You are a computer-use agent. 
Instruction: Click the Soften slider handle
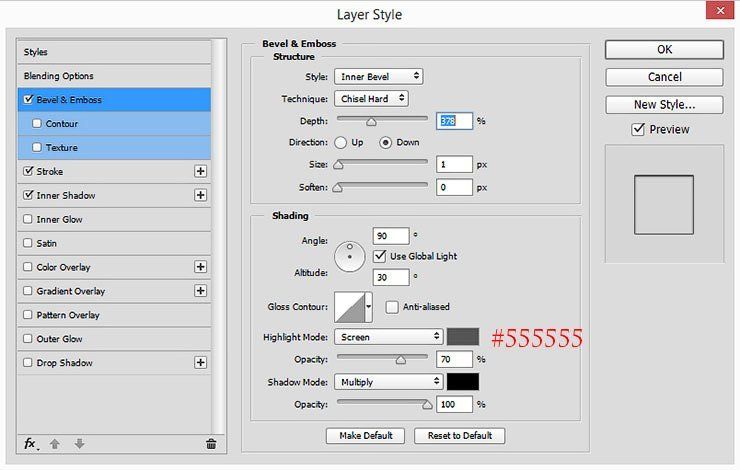tap(337, 187)
